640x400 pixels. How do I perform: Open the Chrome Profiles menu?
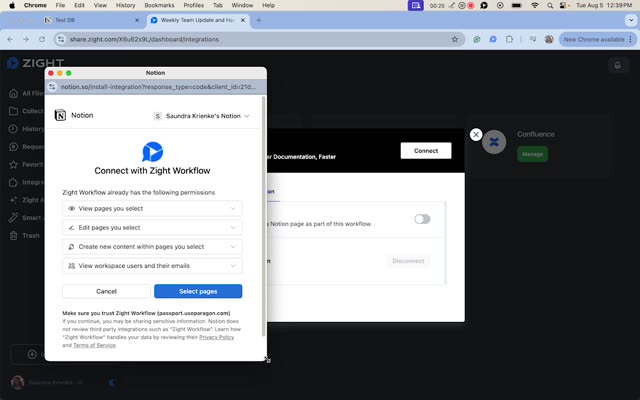pos(193,5)
